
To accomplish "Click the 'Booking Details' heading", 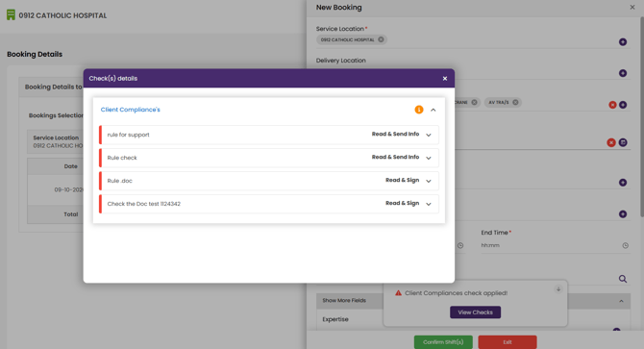I will pos(35,54).
